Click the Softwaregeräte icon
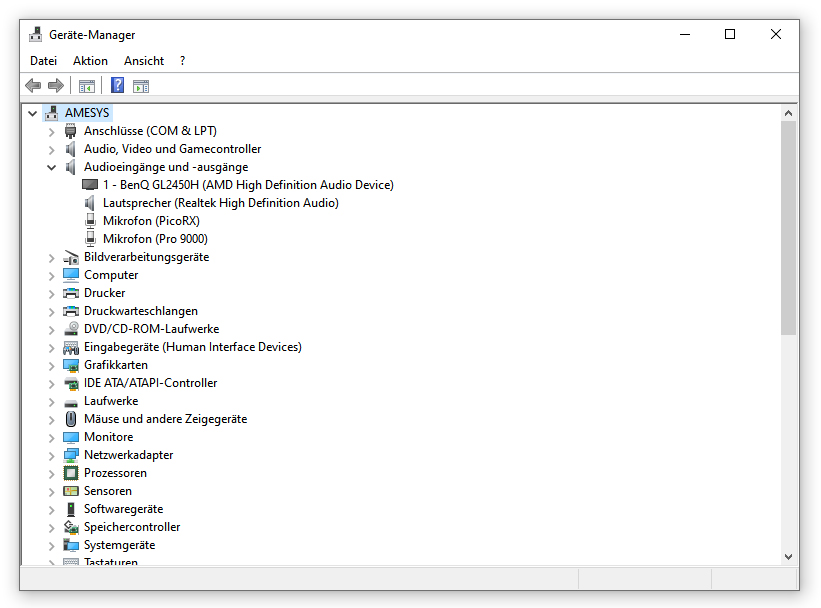Viewport: 821px width, 608px height. coord(71,509)
